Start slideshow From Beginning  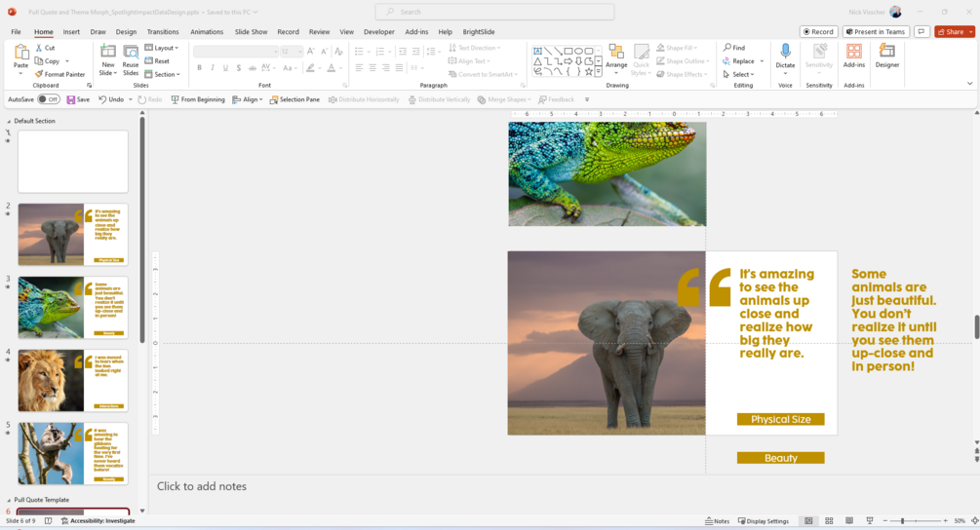coord(198,99)
